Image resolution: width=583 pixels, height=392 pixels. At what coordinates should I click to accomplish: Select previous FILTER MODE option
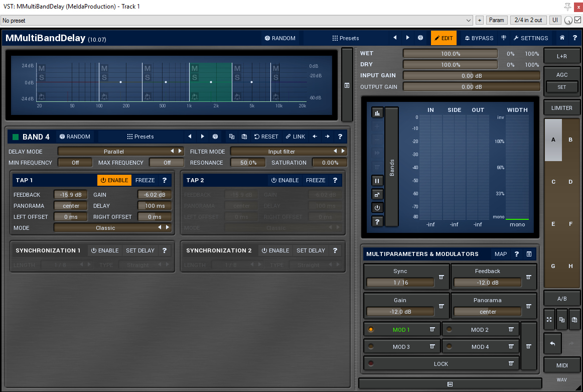[x=335, y=151]
